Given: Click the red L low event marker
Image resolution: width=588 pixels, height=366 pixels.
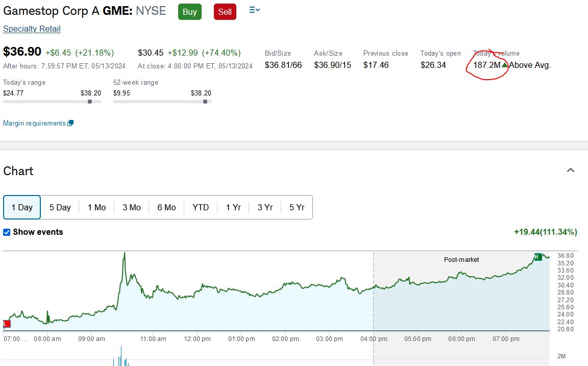Looking at the screenshot, I should point(7,324).
